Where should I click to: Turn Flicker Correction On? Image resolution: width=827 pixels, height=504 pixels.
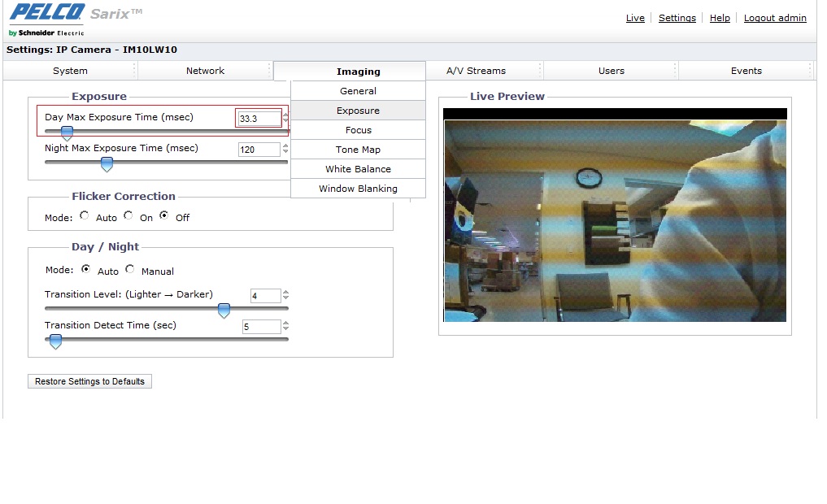128,215
